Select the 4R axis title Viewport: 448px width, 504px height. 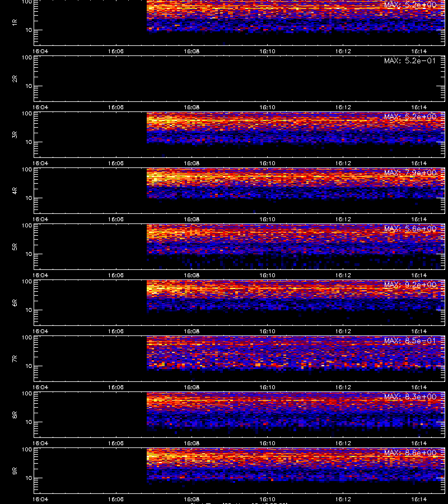click(x=15, y=190)
